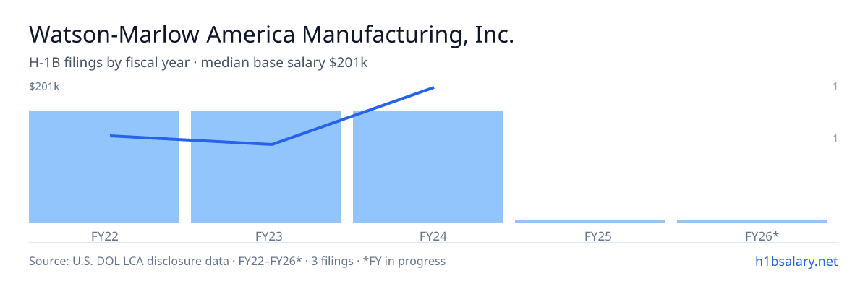Viewport: 868px width, 289px height.
Task: Click the FY22 filings bar
Action: pyautogui.click(x=104, y=167)
